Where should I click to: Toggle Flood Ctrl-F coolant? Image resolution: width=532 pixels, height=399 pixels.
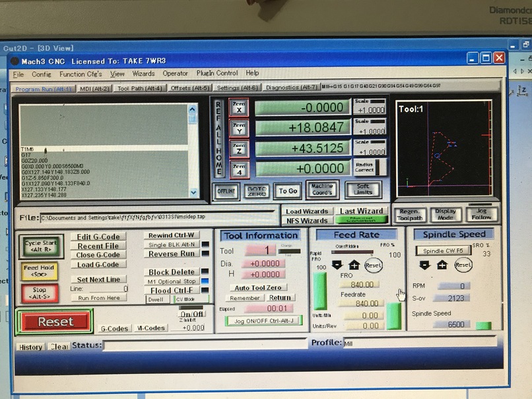(172, 290)
